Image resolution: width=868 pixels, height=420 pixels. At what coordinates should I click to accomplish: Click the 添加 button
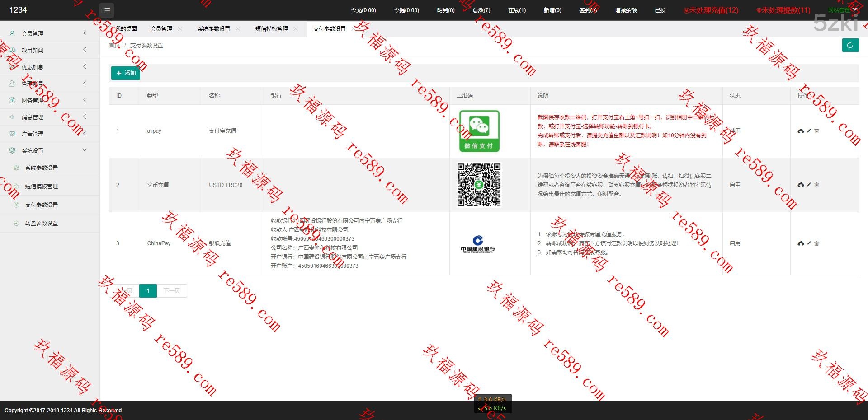(x=126, y=73)
